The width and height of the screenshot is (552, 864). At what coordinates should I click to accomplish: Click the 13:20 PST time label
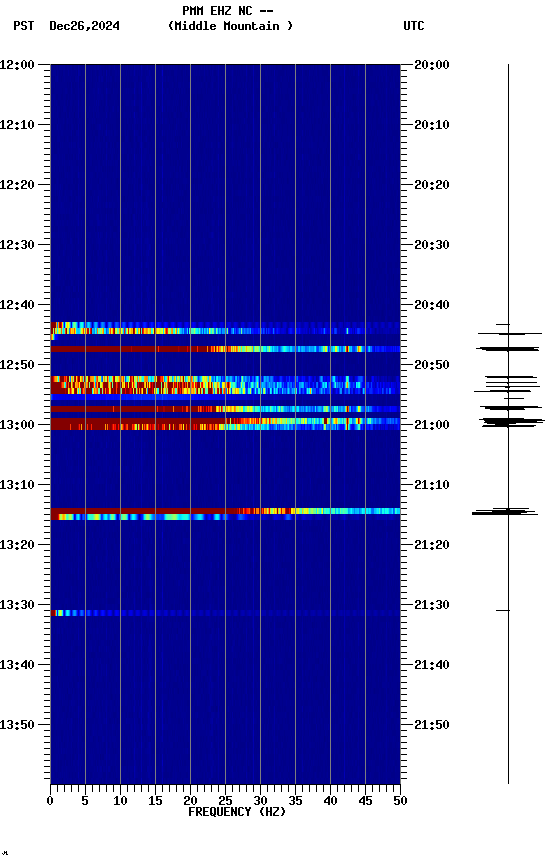tap(17, 545)
